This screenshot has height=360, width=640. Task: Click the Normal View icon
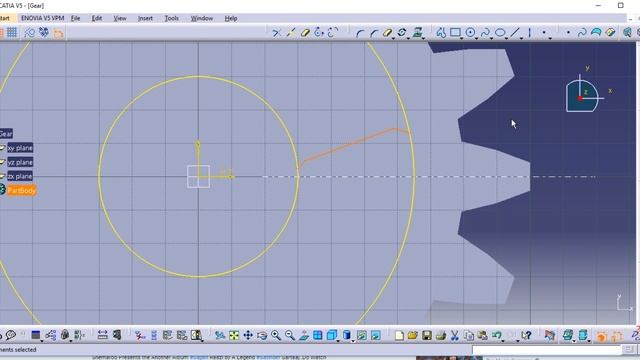304,336
